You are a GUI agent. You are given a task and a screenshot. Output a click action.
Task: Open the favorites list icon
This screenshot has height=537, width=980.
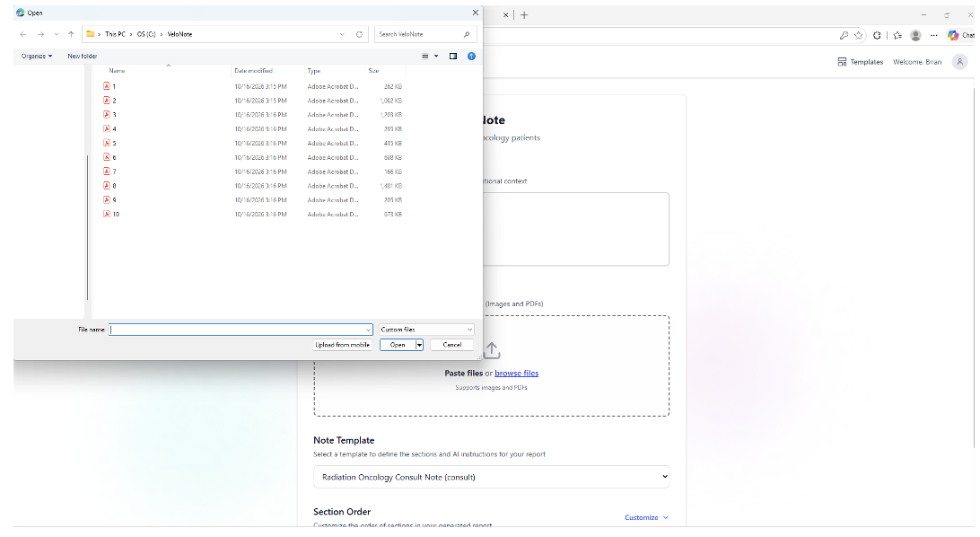point(897,36)
